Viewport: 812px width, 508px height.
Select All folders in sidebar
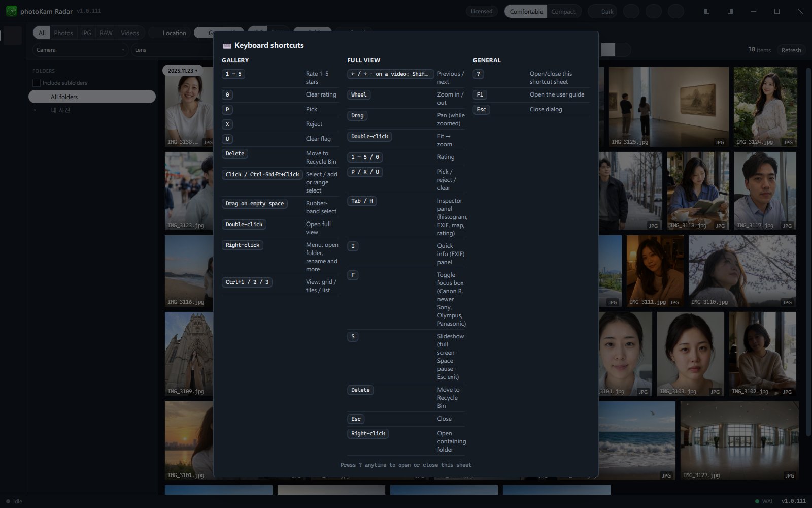pyautogui.click(x=92, y=97)
